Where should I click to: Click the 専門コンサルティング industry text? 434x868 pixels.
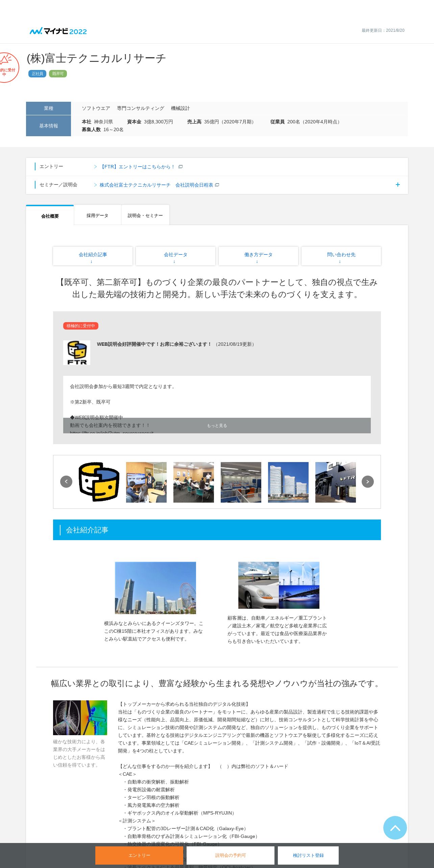[x=141, y=108]
